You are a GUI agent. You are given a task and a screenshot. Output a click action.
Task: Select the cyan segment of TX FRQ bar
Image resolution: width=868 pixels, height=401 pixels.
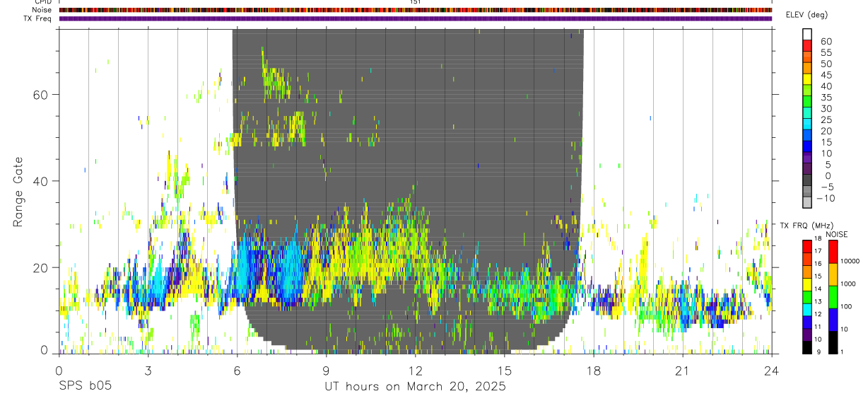tap(807, 310)
